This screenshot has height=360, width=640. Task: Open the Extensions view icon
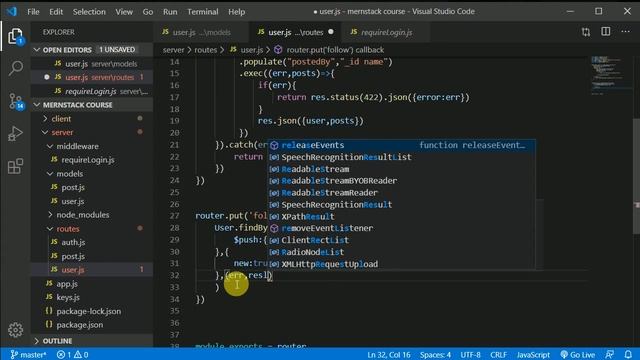pyautogui.click(x=16, y=166)
